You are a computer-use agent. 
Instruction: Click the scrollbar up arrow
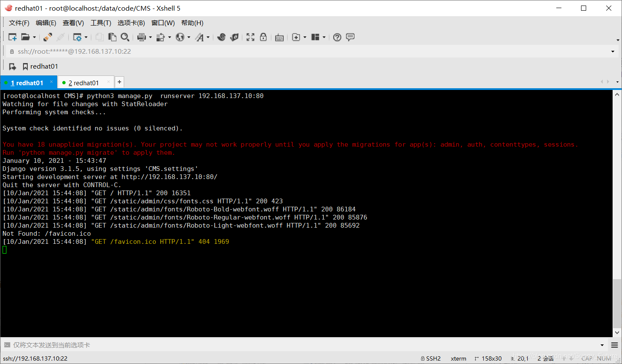[x=617, y=95]
